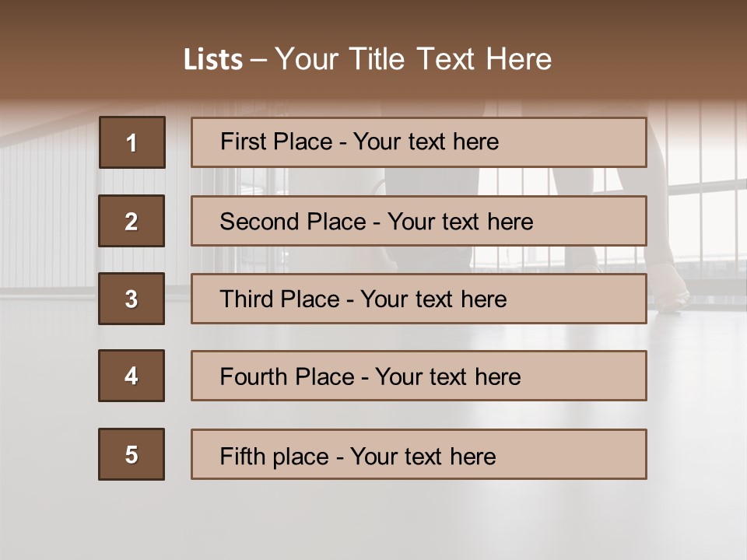The height and width of the screenshot is (560, 747).
Task: Select the number 2 brown square
Action: click(132, 221)
